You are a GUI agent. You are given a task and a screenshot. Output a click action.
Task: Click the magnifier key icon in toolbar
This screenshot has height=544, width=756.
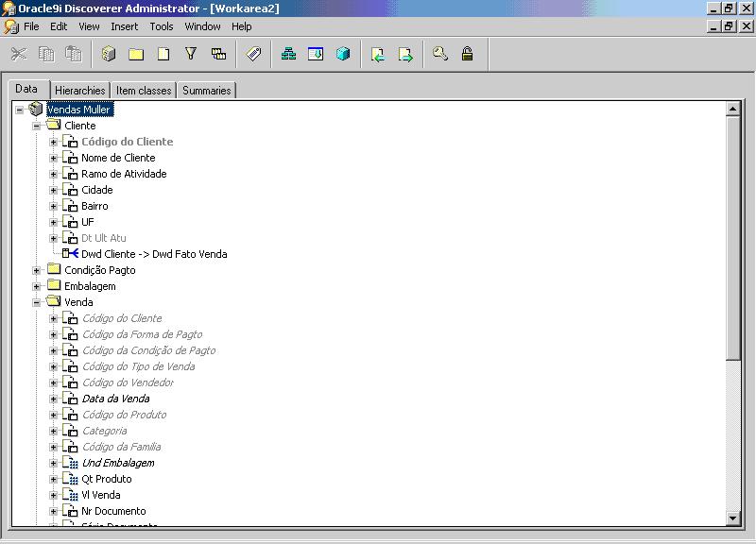[440, 55]
